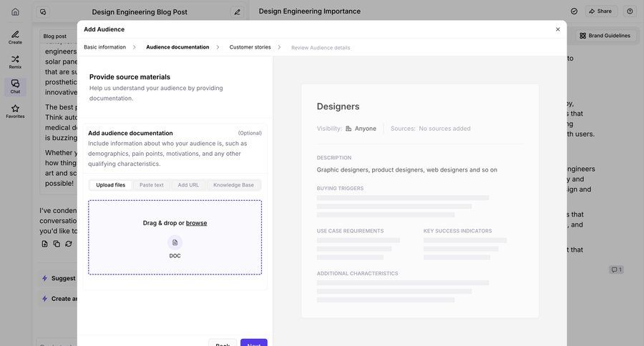Click the Back button
The width and height of the screenshot is (644, 346).
[x=223, y=344]
